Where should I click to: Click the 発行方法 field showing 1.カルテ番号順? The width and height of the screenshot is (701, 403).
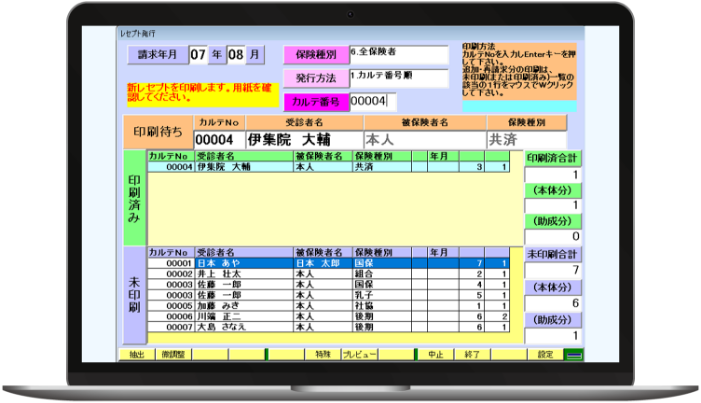tap(398, 77)
